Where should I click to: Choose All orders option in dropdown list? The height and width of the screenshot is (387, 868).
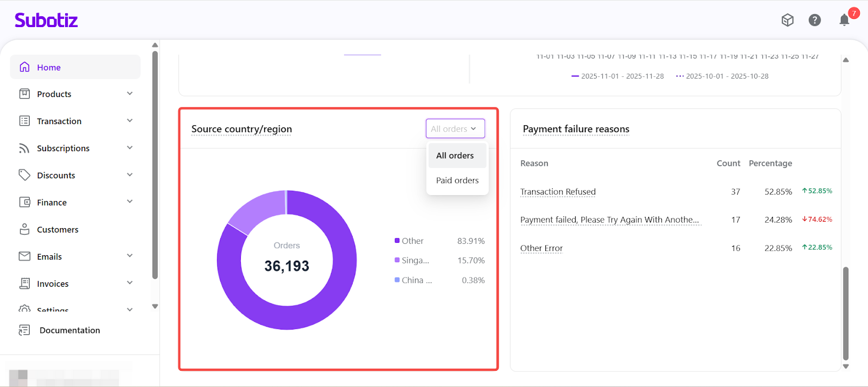[455, 156]
